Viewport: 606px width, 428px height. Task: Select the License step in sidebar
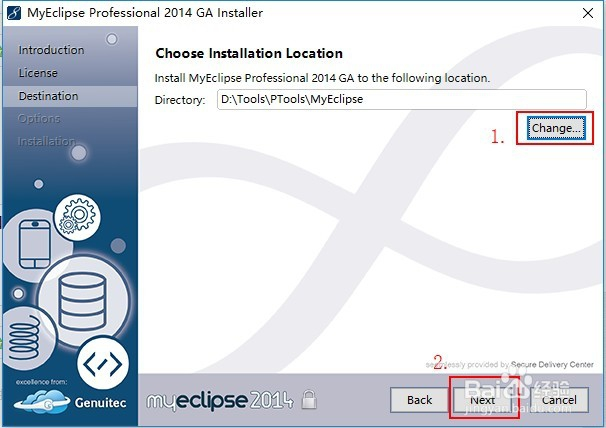pyautogui.click(x=38, y=73)
